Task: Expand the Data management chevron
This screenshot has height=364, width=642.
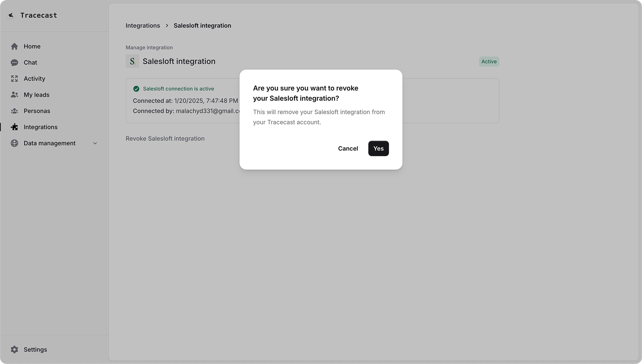Action: 95,143
